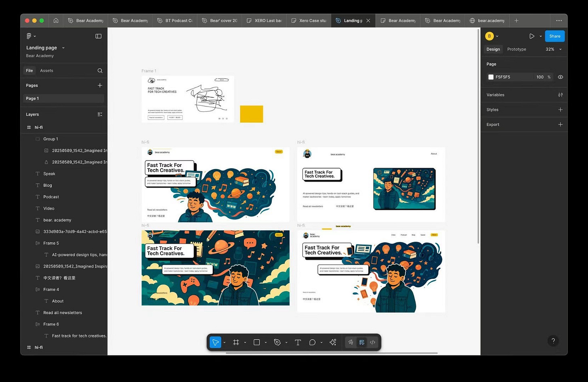Open the Frame tool options chevron

(x=245, y=342)
